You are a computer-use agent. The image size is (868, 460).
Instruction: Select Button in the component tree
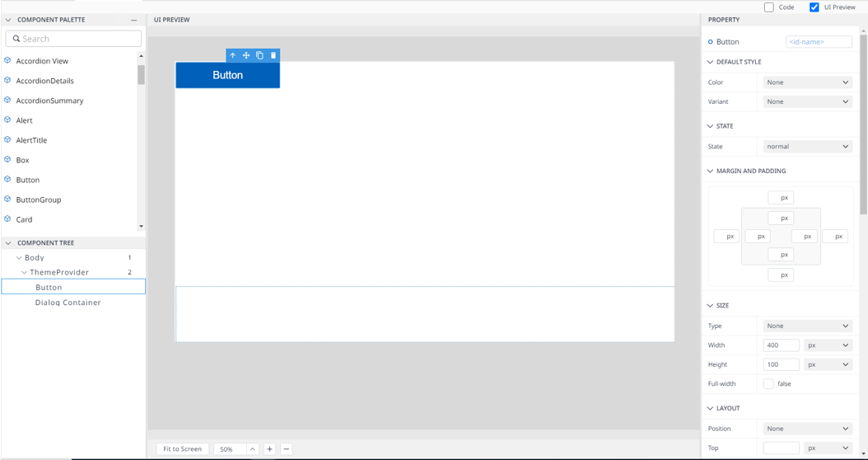point(73,287)
